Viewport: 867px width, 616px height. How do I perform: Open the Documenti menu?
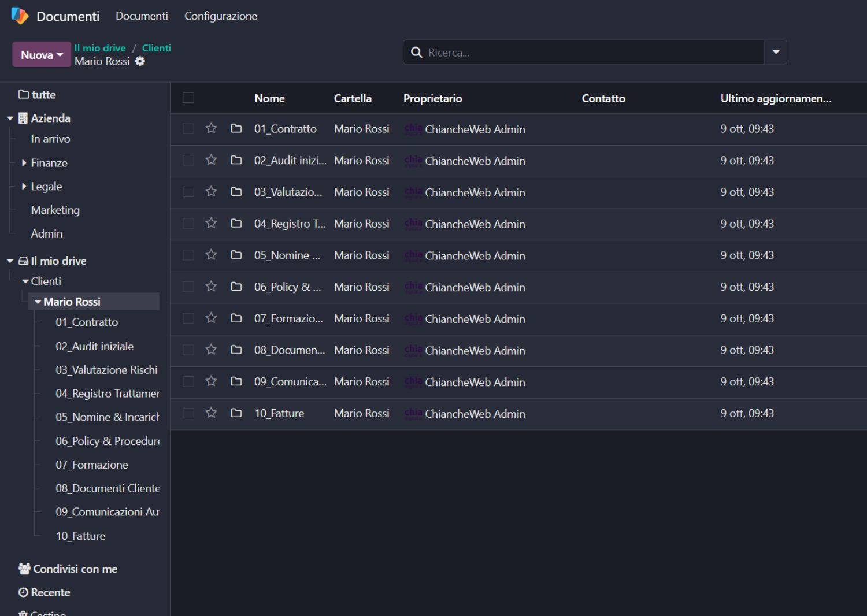(142, 16)
